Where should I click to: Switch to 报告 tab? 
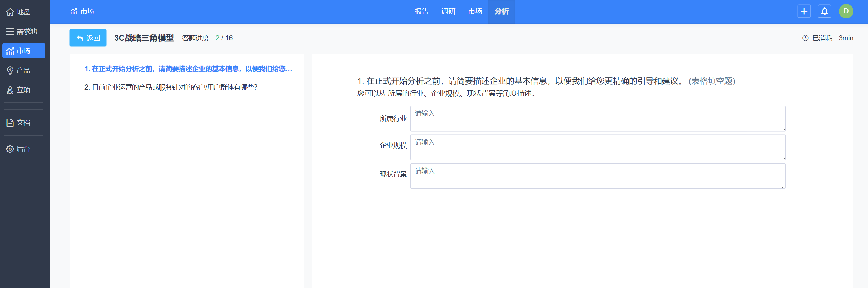click(421, 11)
